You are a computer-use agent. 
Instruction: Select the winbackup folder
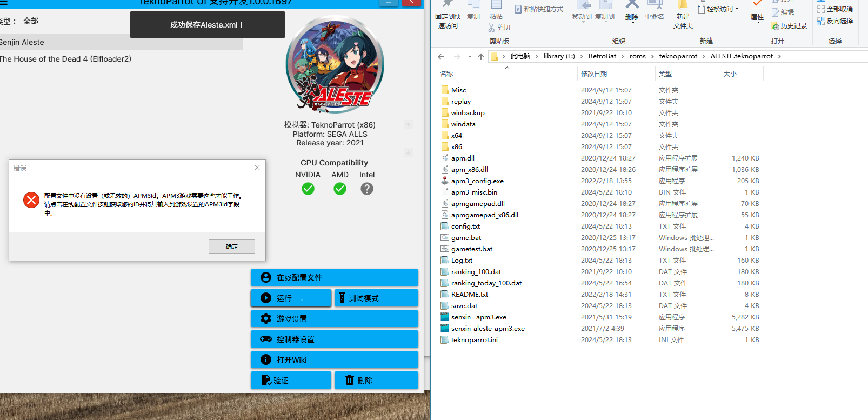click(x=468, y=112)
